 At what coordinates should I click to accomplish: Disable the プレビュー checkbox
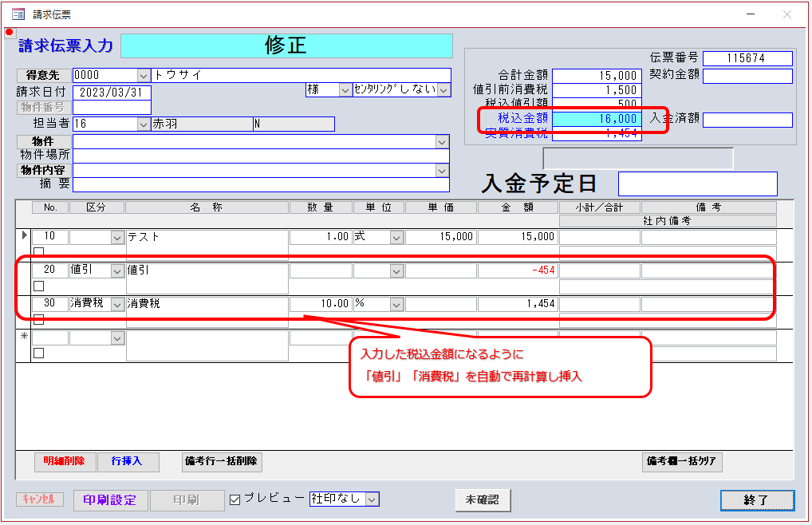[234, 499]
